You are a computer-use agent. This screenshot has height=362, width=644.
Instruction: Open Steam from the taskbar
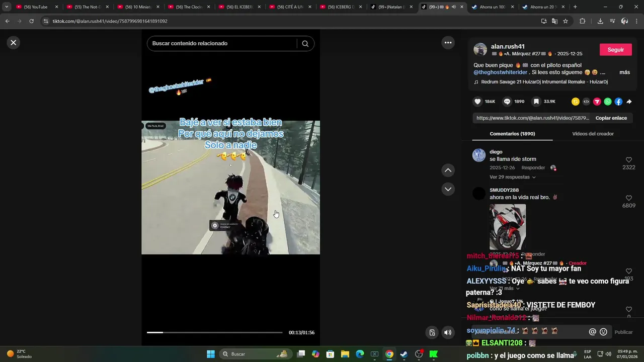404,354
